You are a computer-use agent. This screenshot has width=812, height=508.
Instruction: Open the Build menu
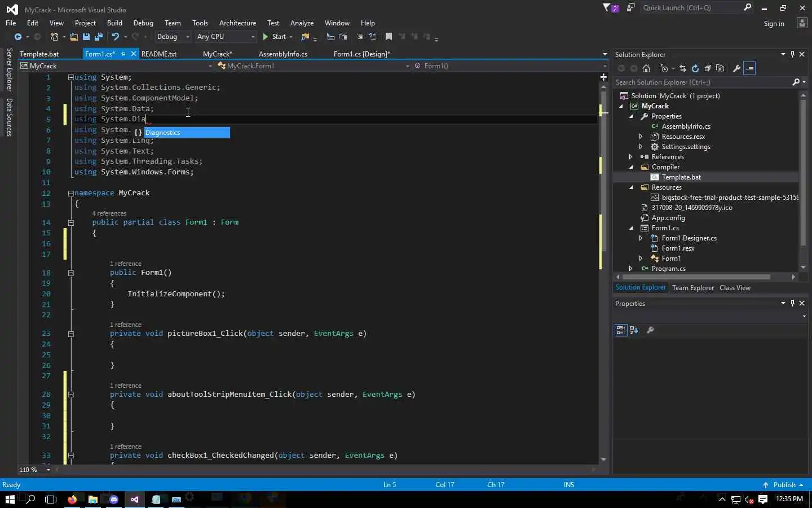(x=114, y=23)
